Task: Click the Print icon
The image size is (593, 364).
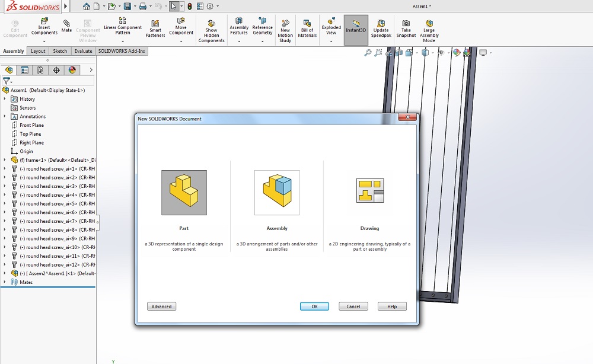Action: coord(142,7)
